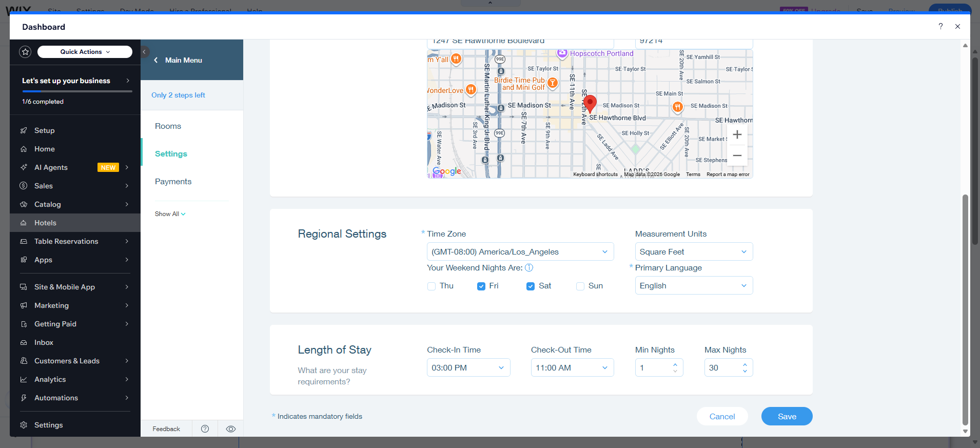Go to the Hotels sidebar item
This screenshot has width=980, height=448.
[x=75, y=223]
